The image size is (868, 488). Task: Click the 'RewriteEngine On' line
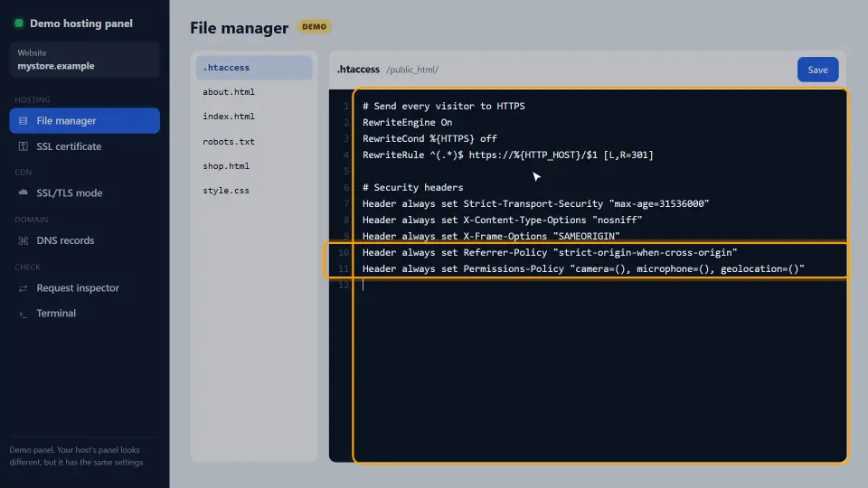[x=408, y=122]
